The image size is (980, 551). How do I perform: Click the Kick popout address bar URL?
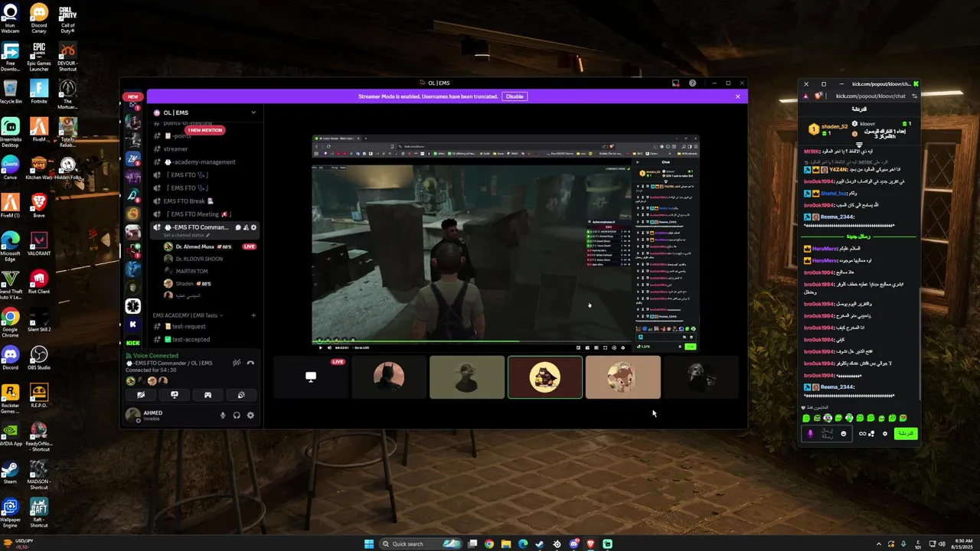[x=871, y=96]
